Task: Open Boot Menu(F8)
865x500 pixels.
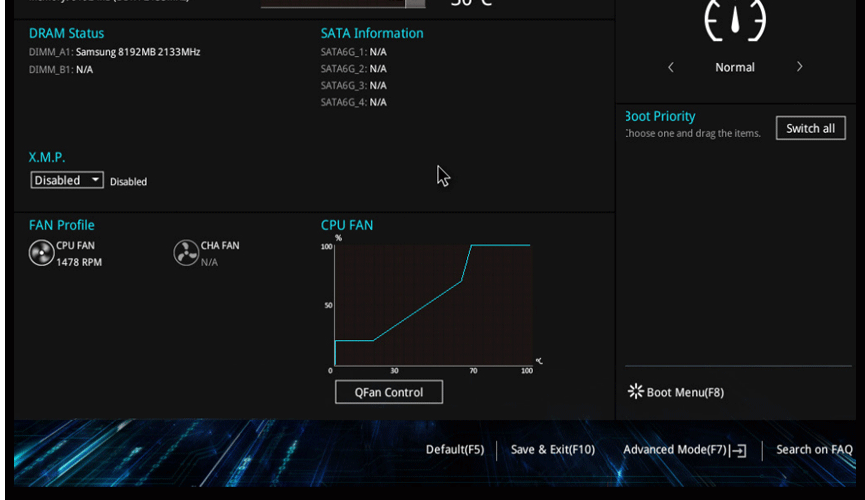Action: click(685, 392)
